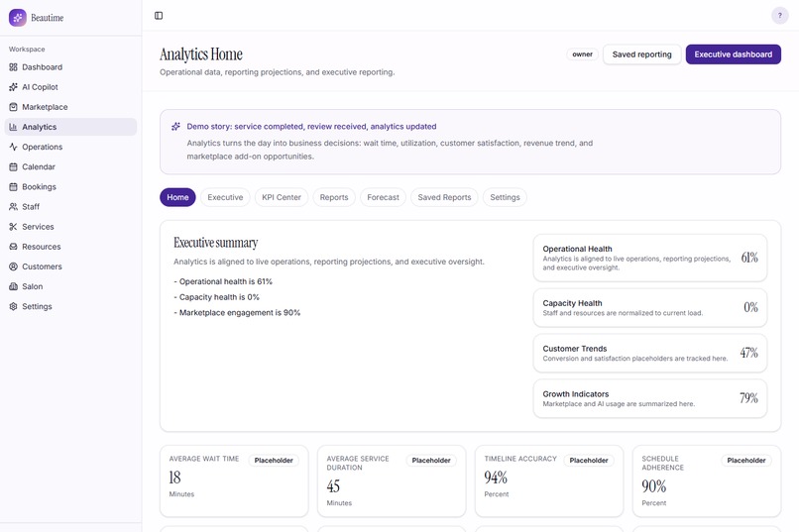The width and height of the screenshot is (799, 532).
Task: Select the Saved Reports tab
Action: 444,197
